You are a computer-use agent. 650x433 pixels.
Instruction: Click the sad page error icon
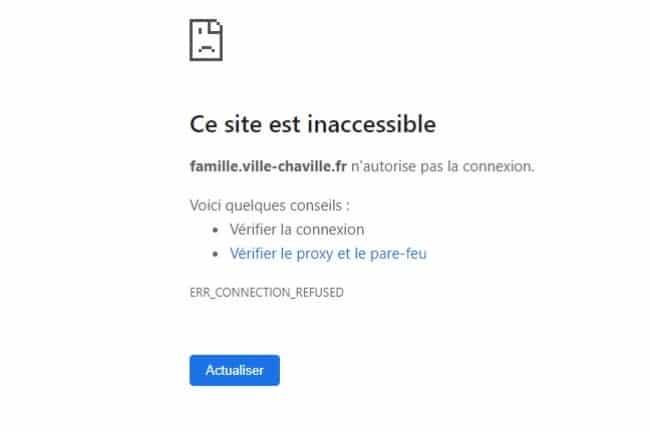click(x=206, y=40)
